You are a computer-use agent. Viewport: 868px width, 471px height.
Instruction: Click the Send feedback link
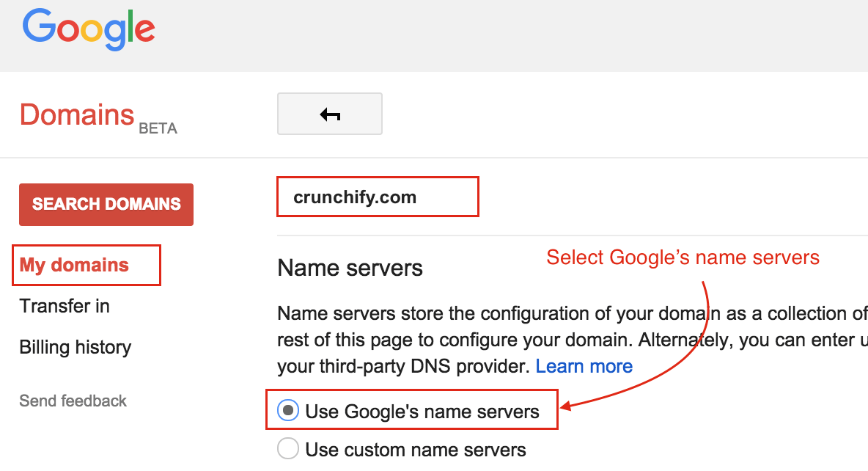pyautogui.click(x=73, y=401)
